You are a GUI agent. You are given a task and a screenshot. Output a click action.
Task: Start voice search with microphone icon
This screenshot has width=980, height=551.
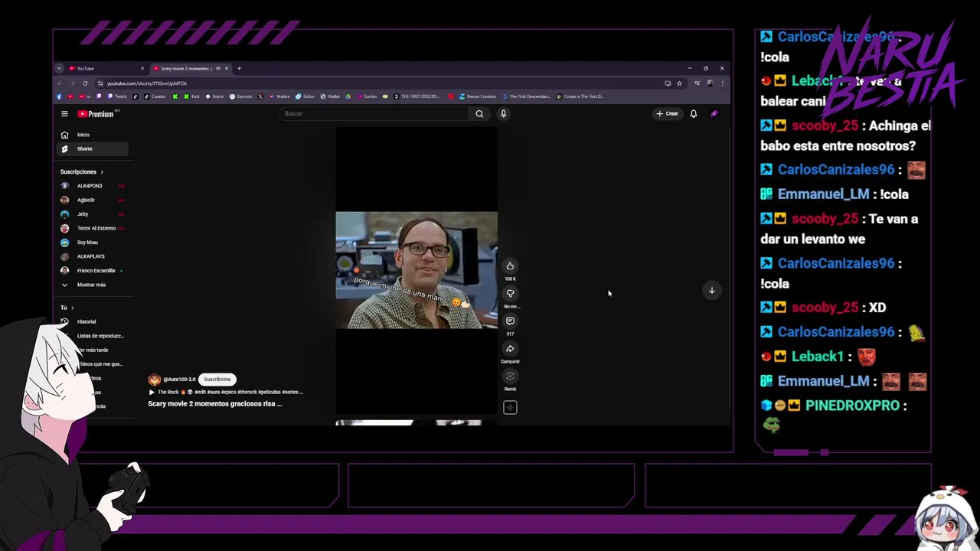click(x=503, y=113)
